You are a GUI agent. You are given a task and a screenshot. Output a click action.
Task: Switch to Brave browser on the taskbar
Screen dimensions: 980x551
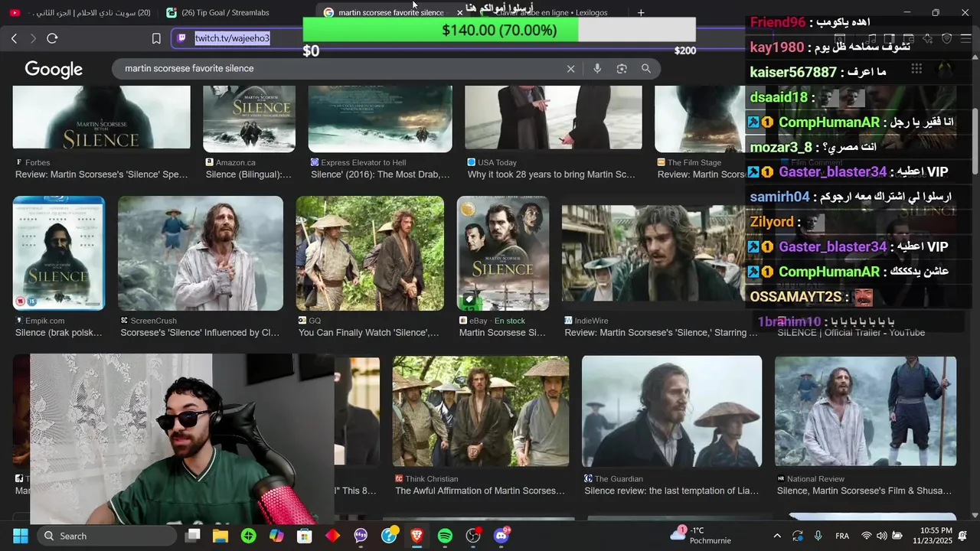click(x=416, y=536)
